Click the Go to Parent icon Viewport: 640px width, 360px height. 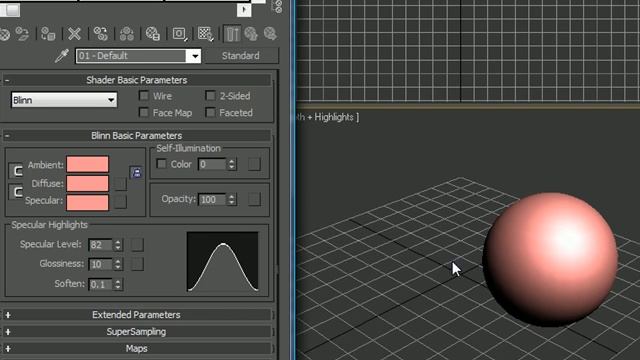251,34
